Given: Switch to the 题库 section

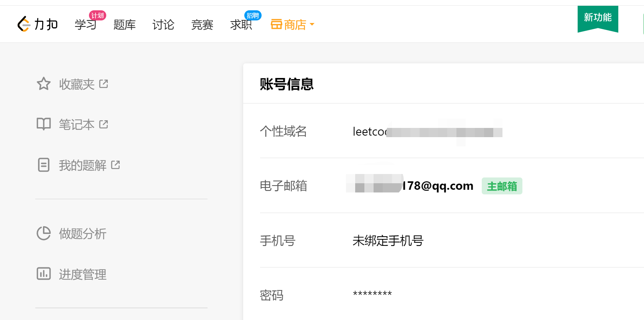Looking at the screenshot, I should (x=125, y=24).
